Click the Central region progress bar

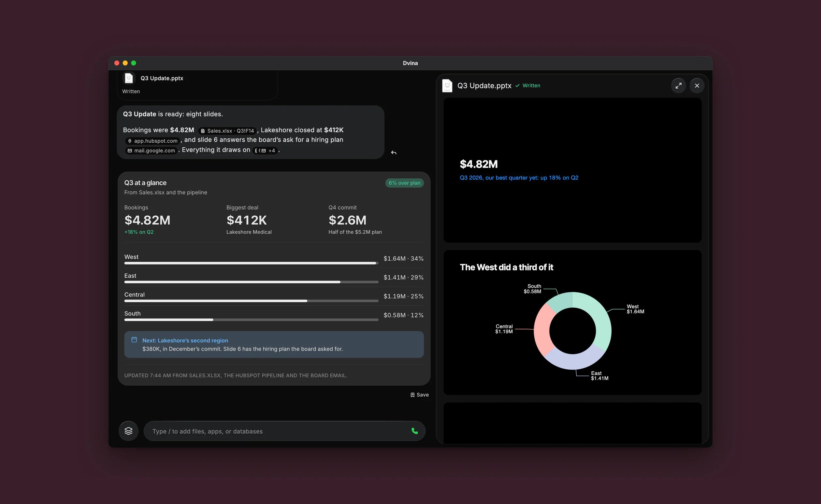[251, 301]
